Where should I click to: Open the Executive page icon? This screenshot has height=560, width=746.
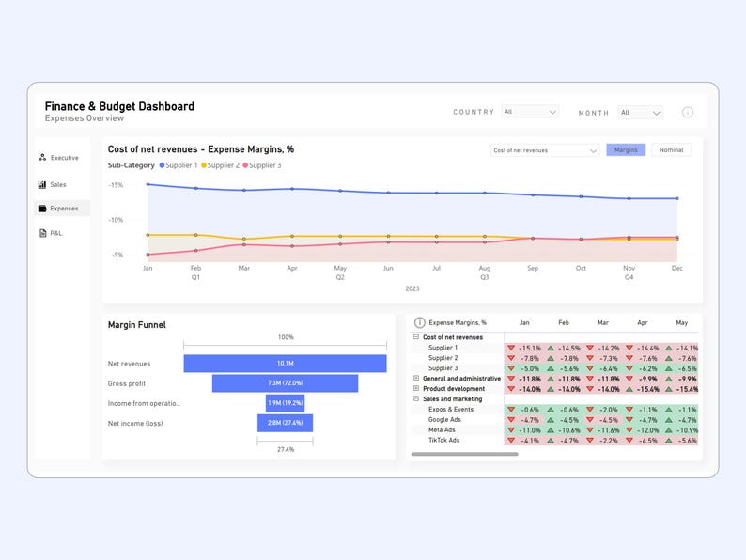coord(42,158)
